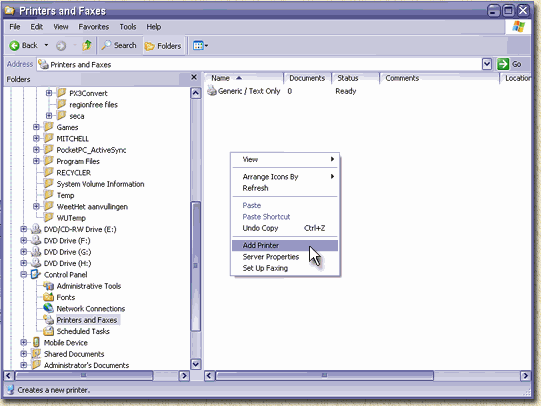This screenshot has height=406, width=541.
Task: Select the Generic / Text Only printer icon
Action: point(212,91)
